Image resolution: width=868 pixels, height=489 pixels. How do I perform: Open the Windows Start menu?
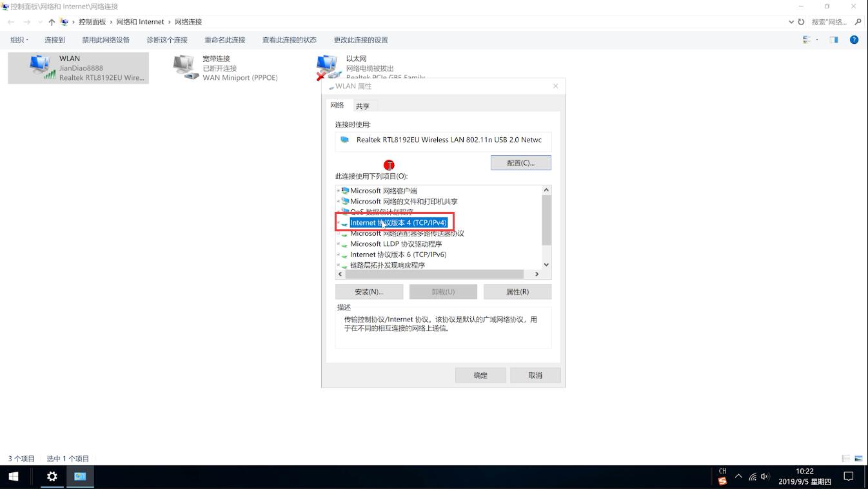coord(14,477)
